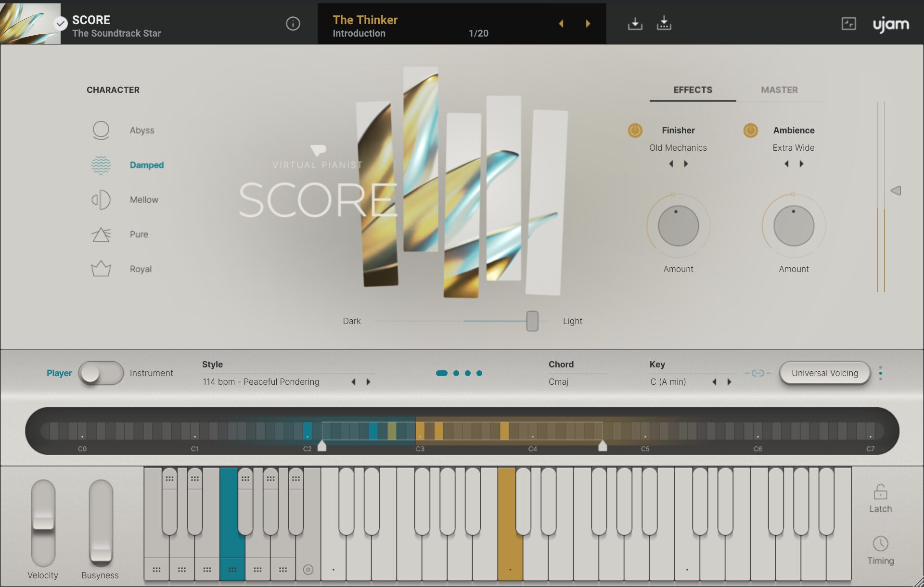Choose the Pure character label

tap(139, 235)
